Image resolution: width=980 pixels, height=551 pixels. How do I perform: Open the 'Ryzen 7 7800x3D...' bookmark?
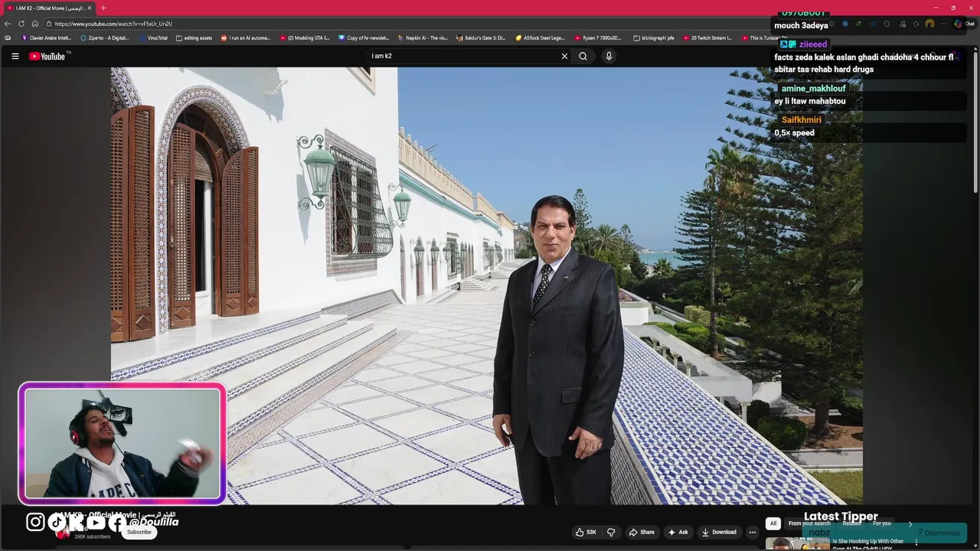pos(599,37)
